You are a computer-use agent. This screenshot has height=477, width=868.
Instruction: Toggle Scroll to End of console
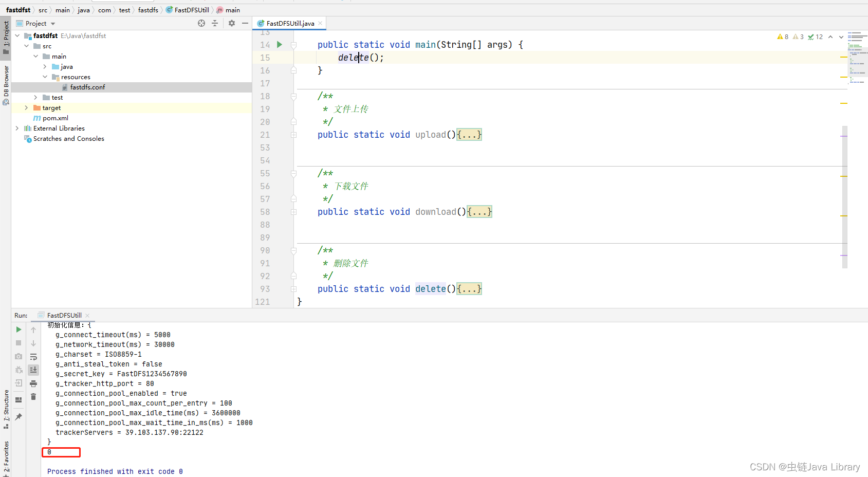click(33, 370)
